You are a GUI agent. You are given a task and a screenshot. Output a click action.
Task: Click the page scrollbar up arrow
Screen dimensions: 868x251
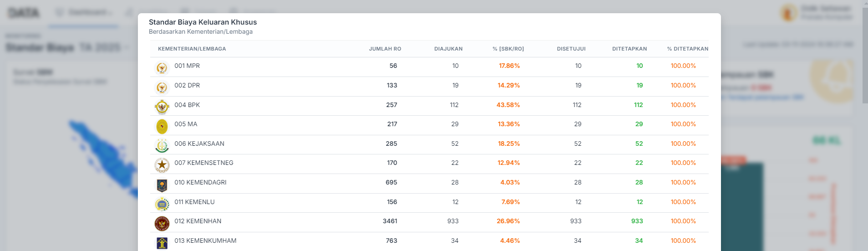click(x=865, y=4)
